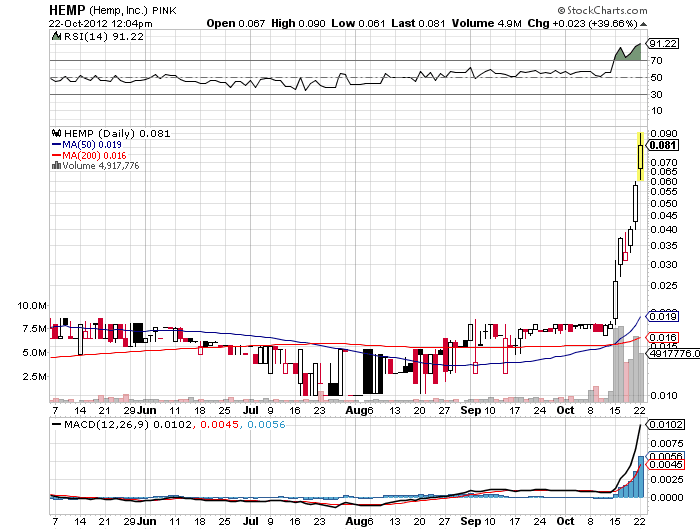This screenshot has width=700, height=530.
Task: Click the RSI(14) 91.22 legend text
Action: 104,37
